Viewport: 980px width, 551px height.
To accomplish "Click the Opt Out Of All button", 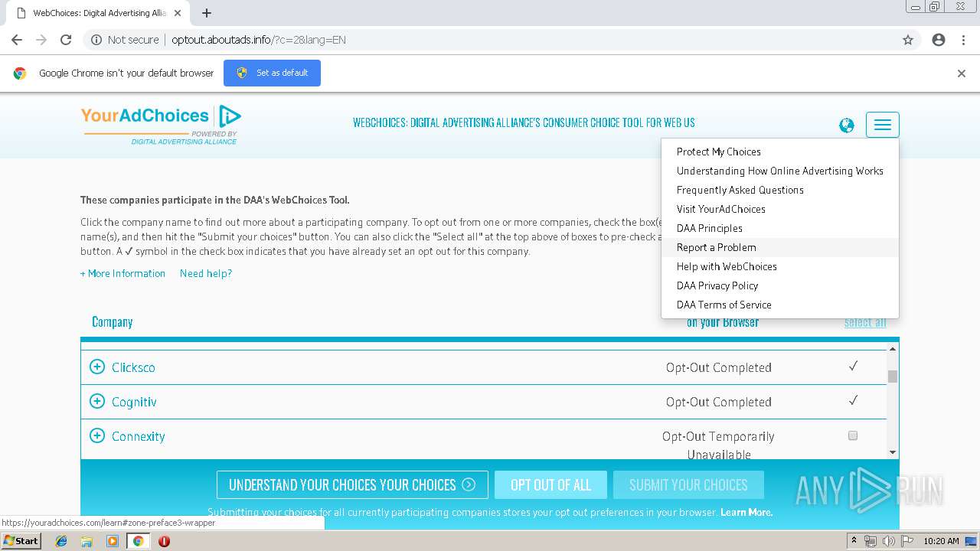I will (x=550, y=485).
